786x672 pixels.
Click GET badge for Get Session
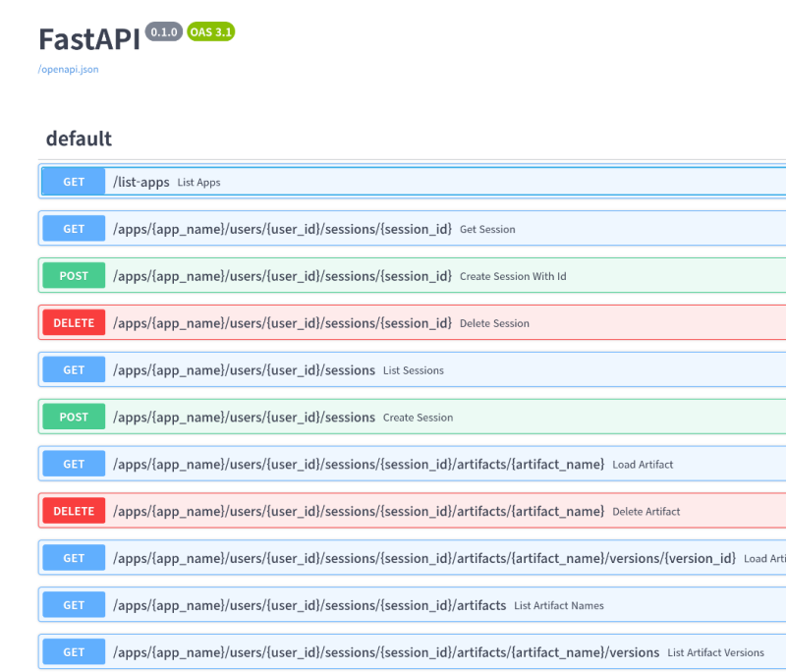click(74, 229)
